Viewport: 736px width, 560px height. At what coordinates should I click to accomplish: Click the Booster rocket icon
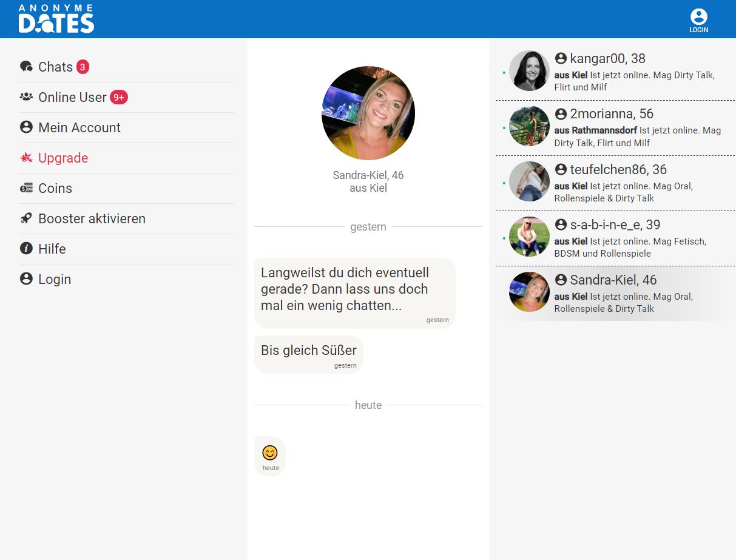pyautogui.click(x=26, y=218)
